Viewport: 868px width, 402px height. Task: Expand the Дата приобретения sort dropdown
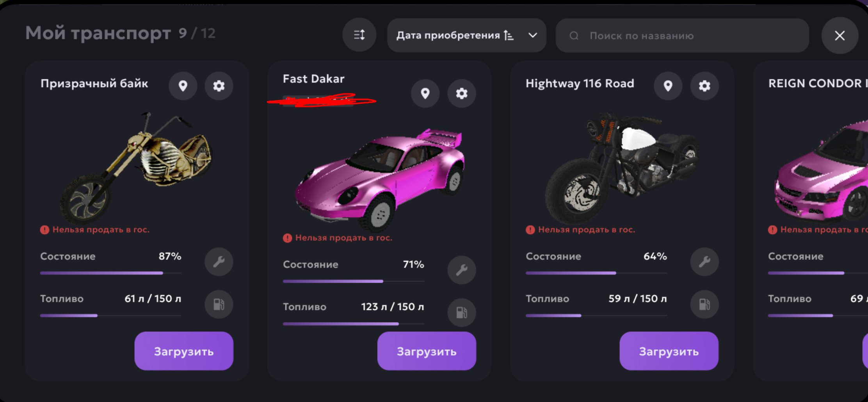coord(466,35)
